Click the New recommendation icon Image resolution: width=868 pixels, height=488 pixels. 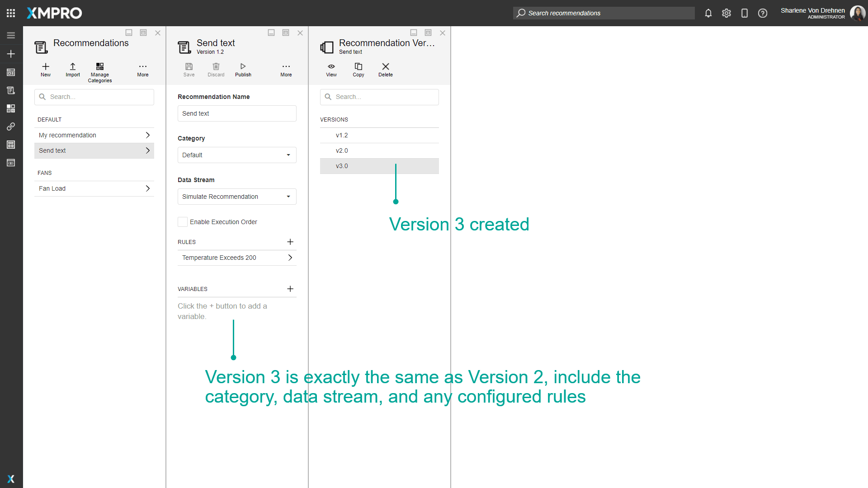(46, 67)
